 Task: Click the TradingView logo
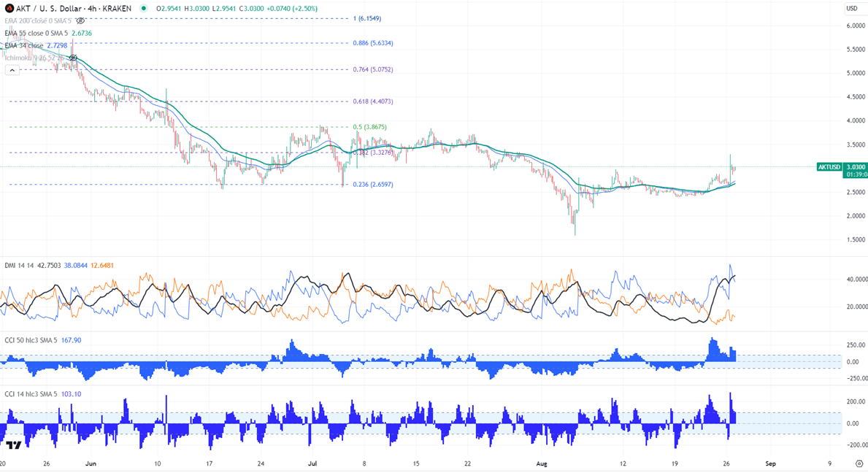pos(12,445)
